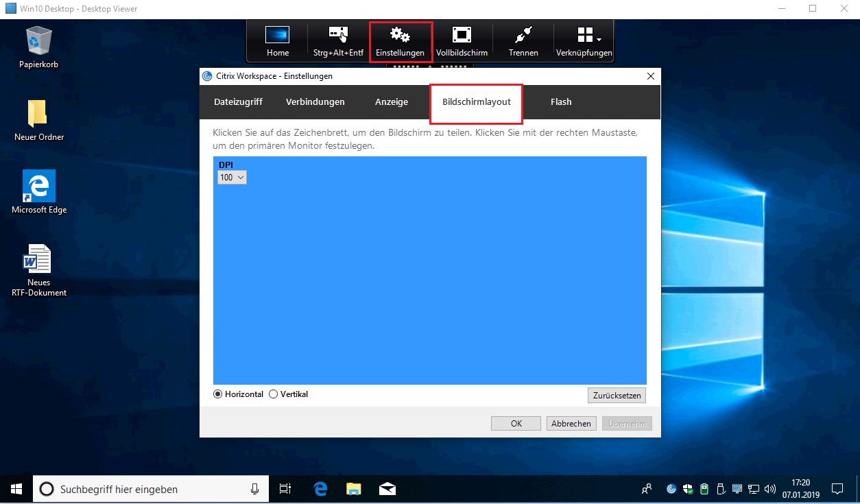860x504 pixels.
Task: Select the Horizontal radio button
Action: point(217,394)
